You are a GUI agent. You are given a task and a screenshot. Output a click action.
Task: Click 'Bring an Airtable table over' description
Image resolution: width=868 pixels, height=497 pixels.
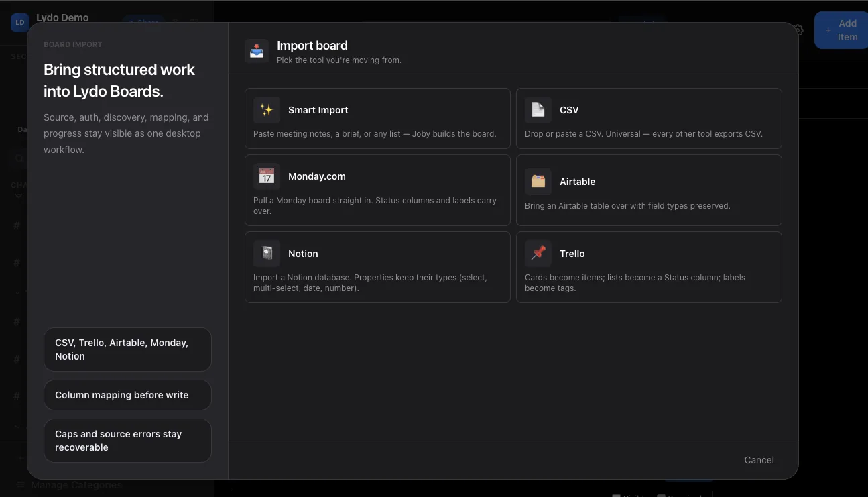tap(627, 206)
